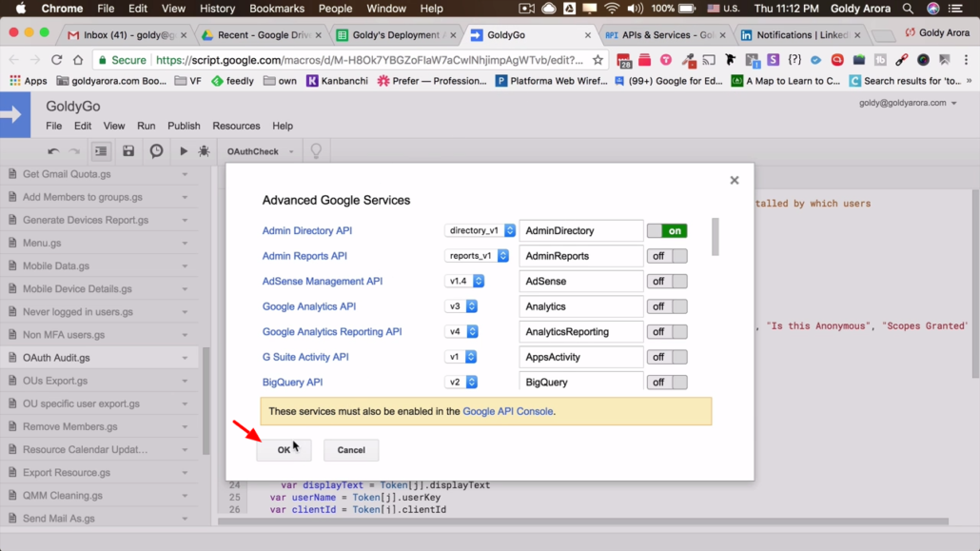Save the script with floppy disk icon
Image resolution: width=980 pixels, height=551 pixels.
pyautogui.click(x=128, y=151)
